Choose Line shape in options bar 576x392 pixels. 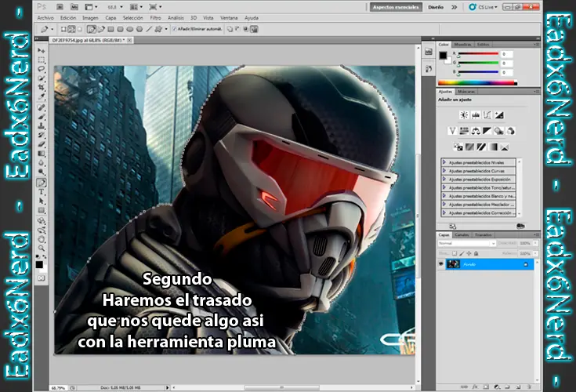coord(149,29)
